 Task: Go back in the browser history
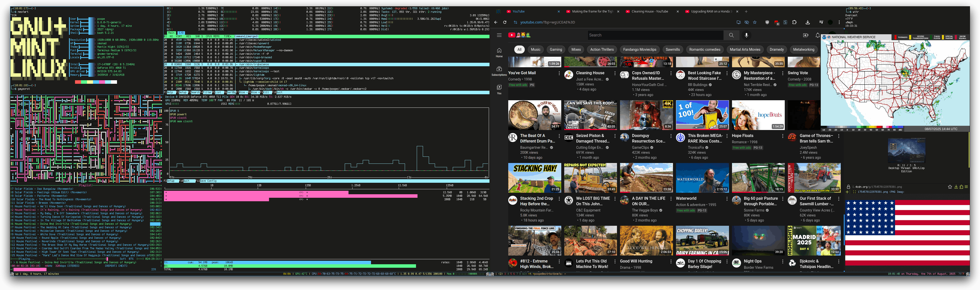click(496, 22)
